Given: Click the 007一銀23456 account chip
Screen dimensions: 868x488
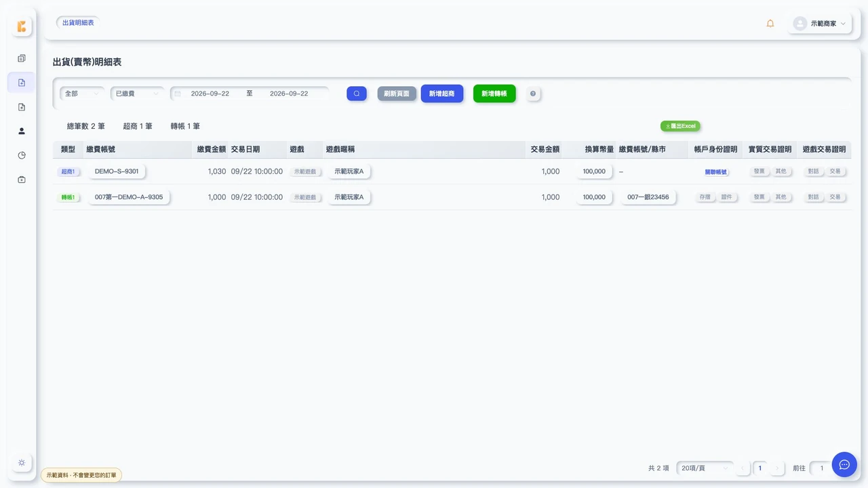Looking at the screenshot, I should point(648,197).
